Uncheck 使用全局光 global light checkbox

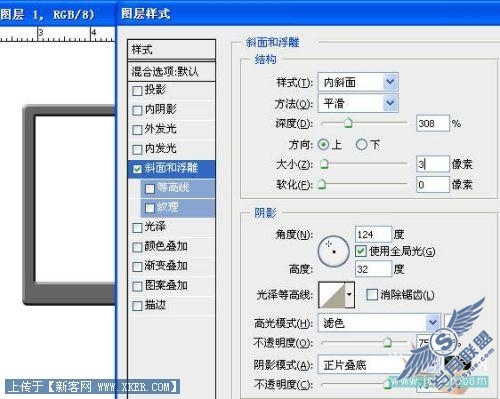click(x=361, y=251)
